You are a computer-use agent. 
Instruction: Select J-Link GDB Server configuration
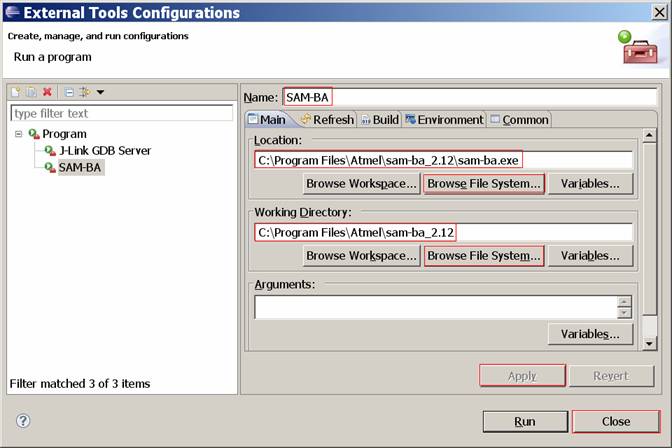tap(105, 150)
